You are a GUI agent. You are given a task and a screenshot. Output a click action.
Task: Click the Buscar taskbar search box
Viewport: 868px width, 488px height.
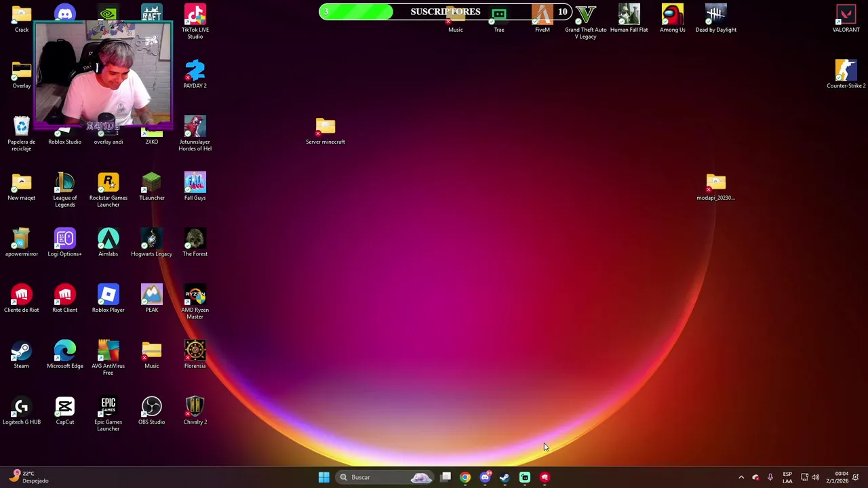click(x=385, y=477)
